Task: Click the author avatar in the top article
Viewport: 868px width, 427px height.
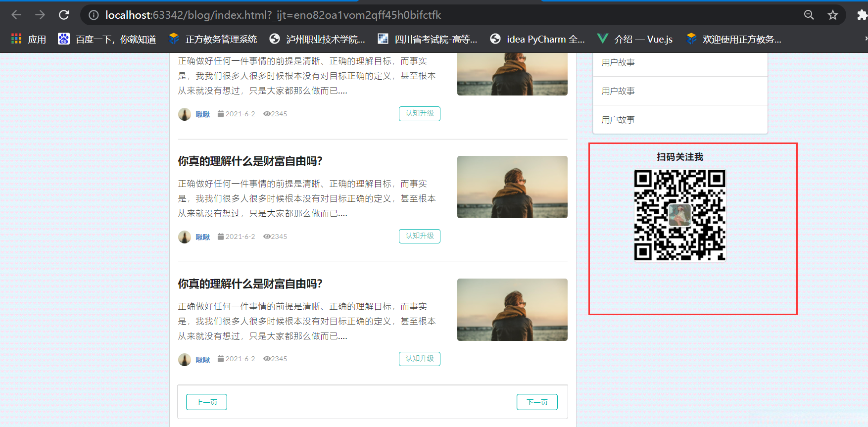Action: tap(185, 114)
